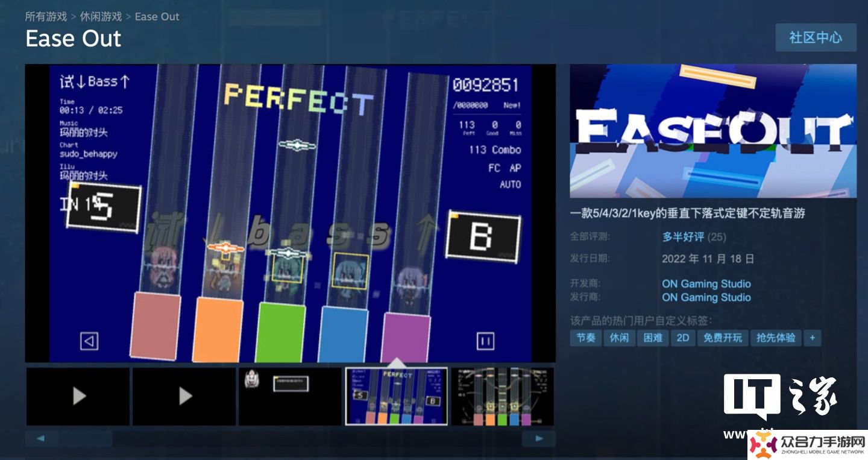Click the thumbnail strip scrollbar handle
This screenshot has height=460, width=868.
[85, 438]
